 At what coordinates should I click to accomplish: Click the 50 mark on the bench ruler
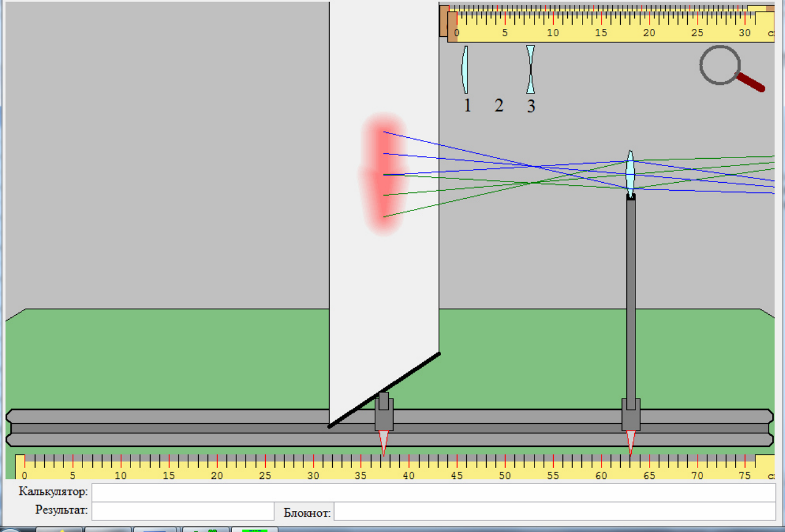[x=505, y=475]
